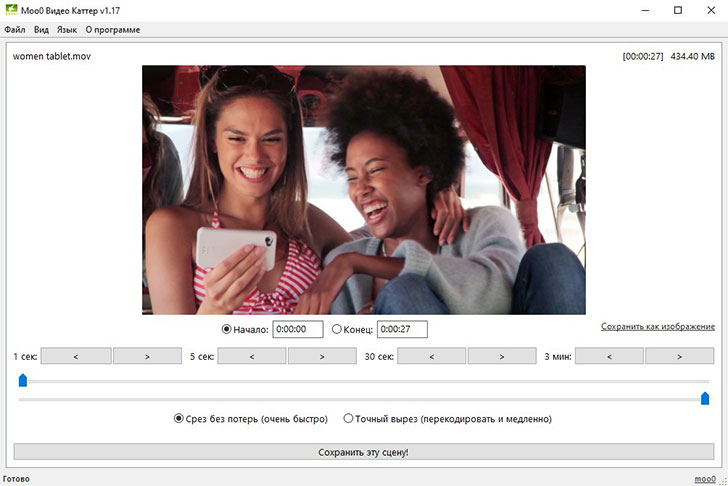The image size is (728, 486).
Task: Click Сохранить как изображение link
Action: 657,327
